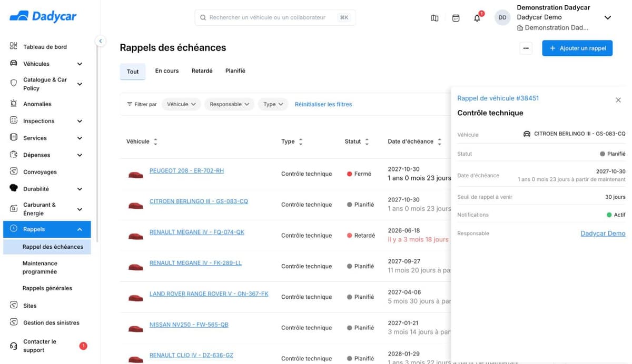Click the Convoyages icon in sidebar

14,171
